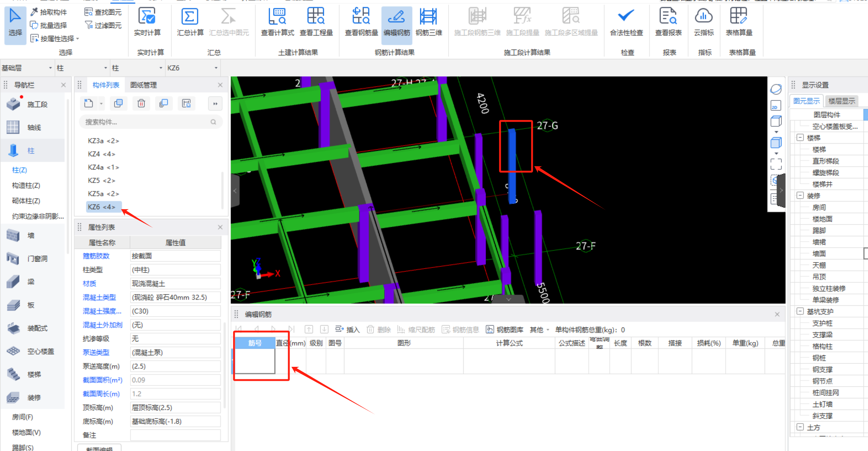The image size is (868, 451).
Task: Click the 混凝土强度 value (C30)
Action: [x=175, y=311]
